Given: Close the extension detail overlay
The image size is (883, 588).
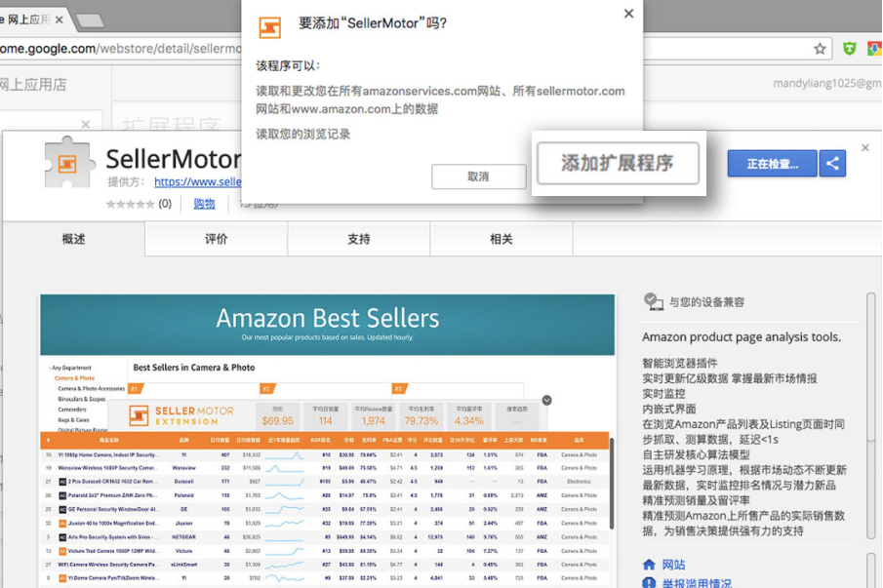Looking at the screenshot, I should pos(865,147).
